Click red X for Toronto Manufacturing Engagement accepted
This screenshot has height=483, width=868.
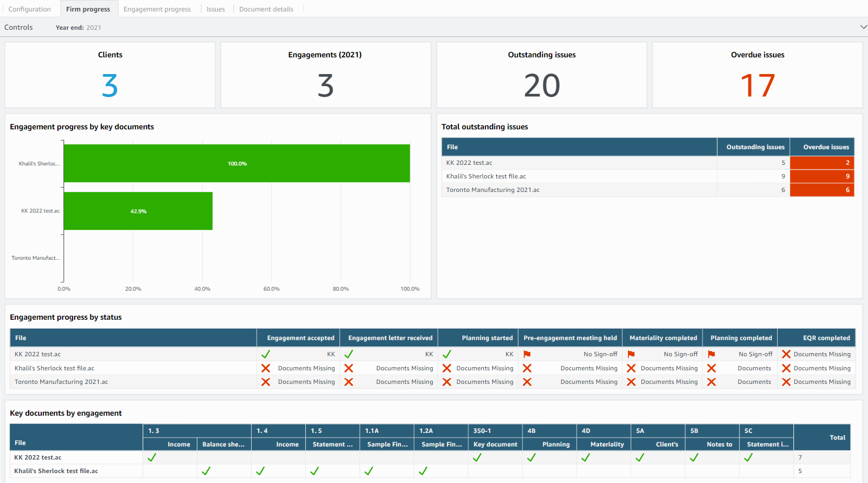[266, 382]
